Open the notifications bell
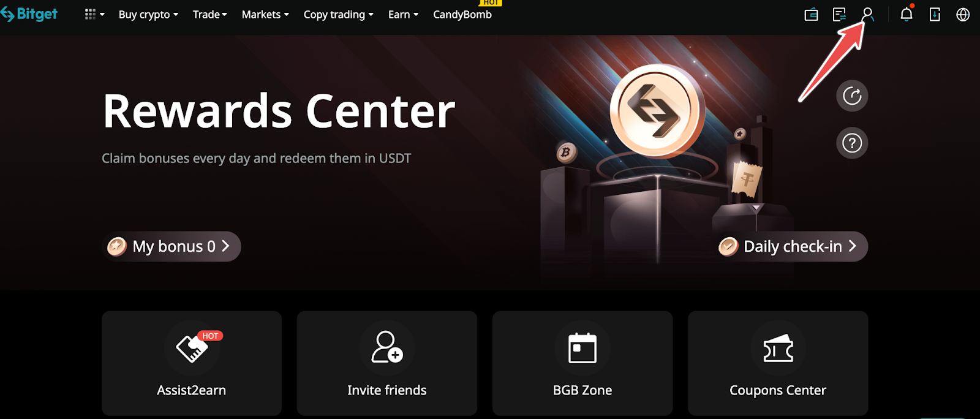980x419 pixels. pyautogui.click(x=907, y=14)
